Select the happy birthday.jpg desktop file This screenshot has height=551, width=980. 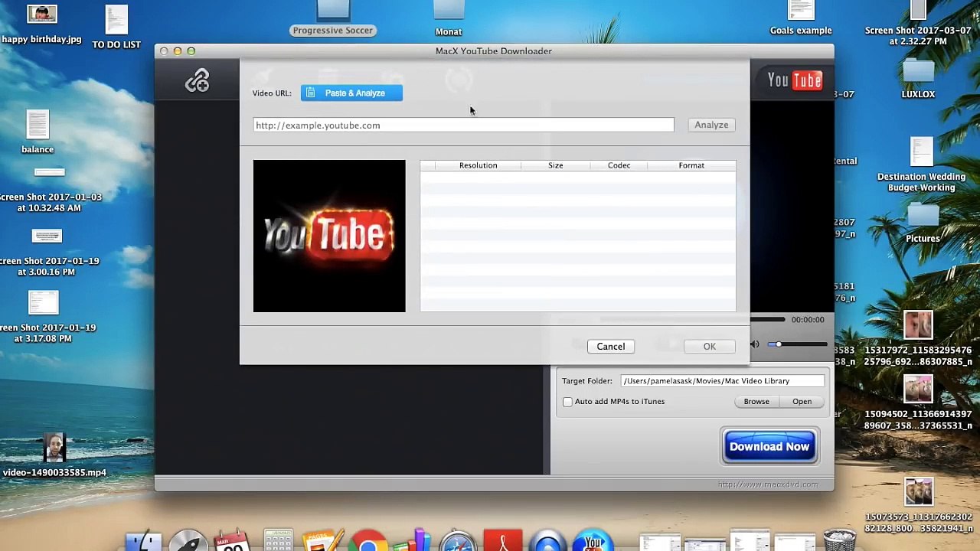41,23
